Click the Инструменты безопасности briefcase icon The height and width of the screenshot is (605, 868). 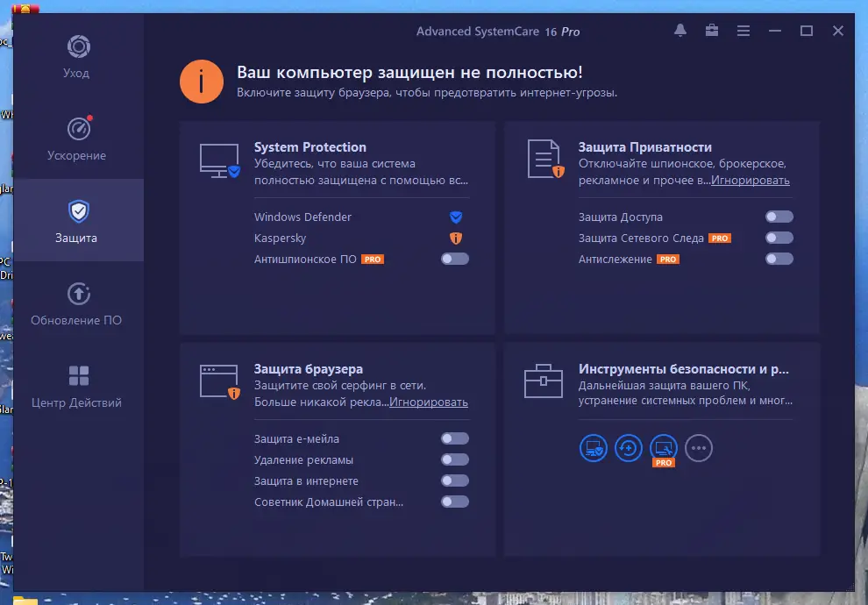click(543, 381)
